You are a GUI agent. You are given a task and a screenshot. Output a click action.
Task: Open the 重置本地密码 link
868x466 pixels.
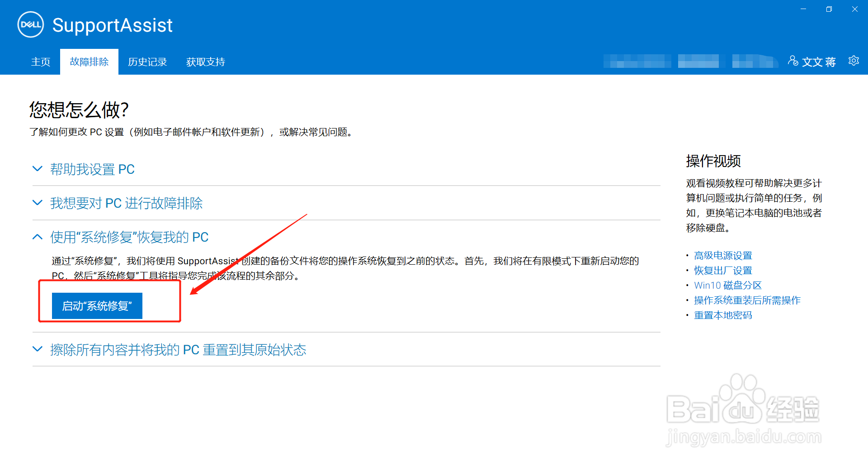tap(723, 315)
